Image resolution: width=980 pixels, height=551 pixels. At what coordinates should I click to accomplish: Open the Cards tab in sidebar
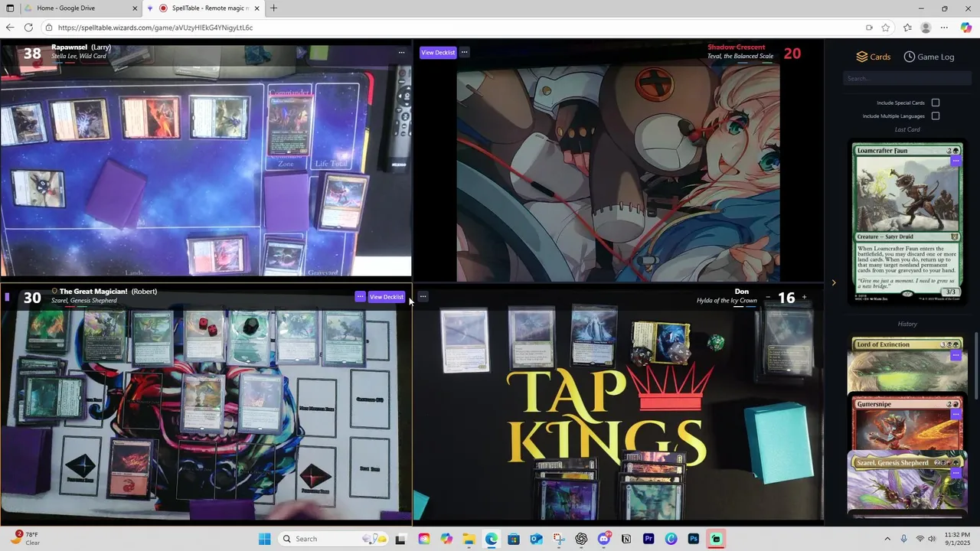[873, 57]
